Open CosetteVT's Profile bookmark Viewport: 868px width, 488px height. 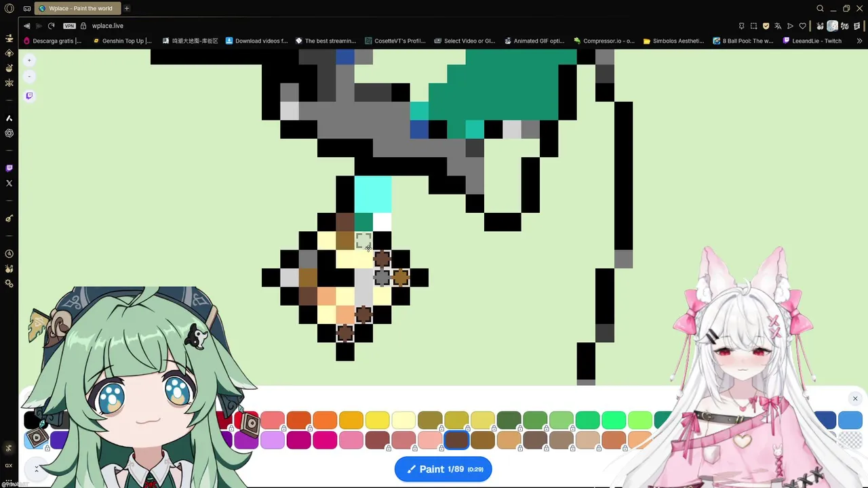coord(395,41)
